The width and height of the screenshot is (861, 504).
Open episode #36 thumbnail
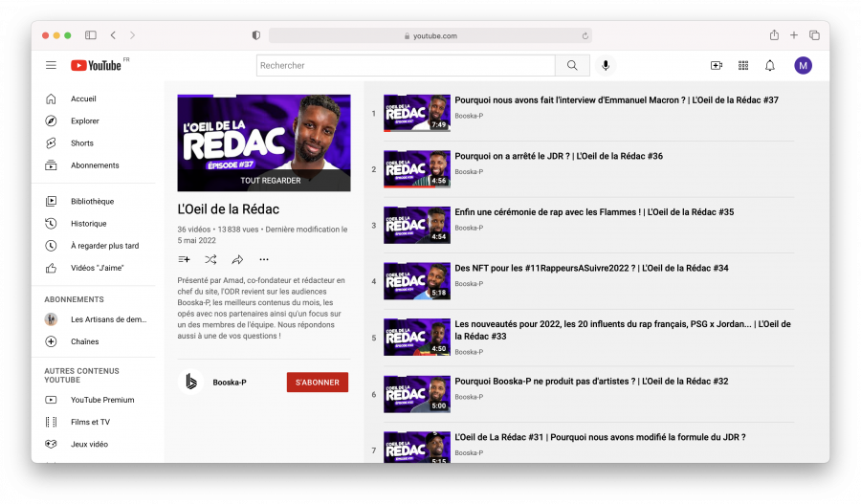click(x=417, y=169)
